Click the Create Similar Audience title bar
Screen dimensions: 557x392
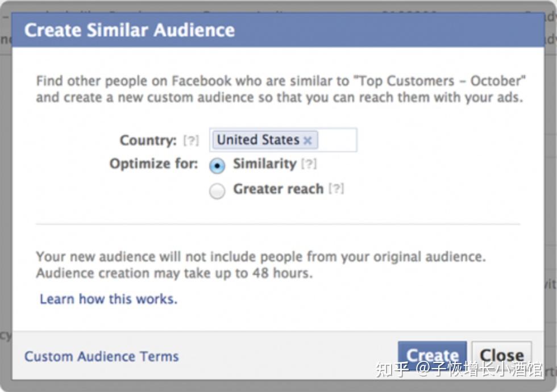(x=278, y=30)
